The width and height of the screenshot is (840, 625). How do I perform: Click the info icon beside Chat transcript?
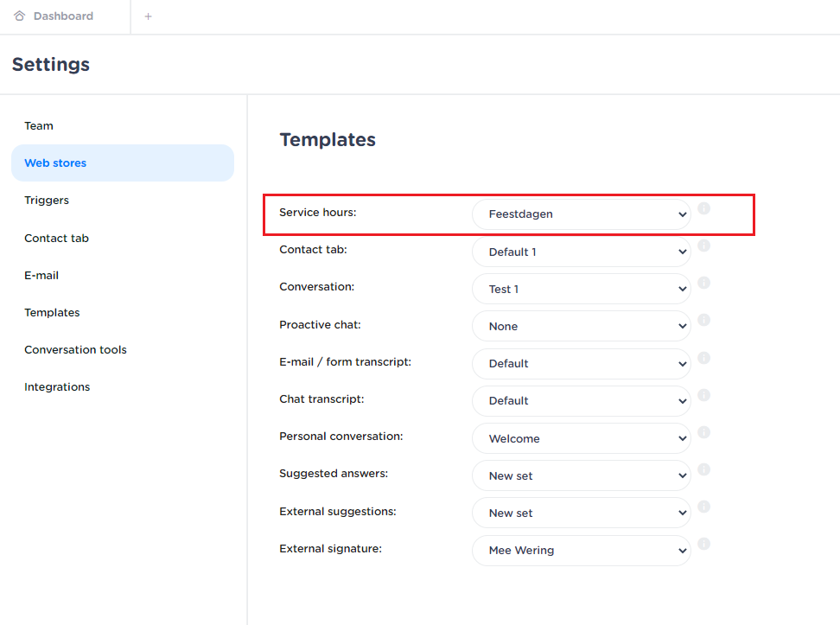[703, 395]
